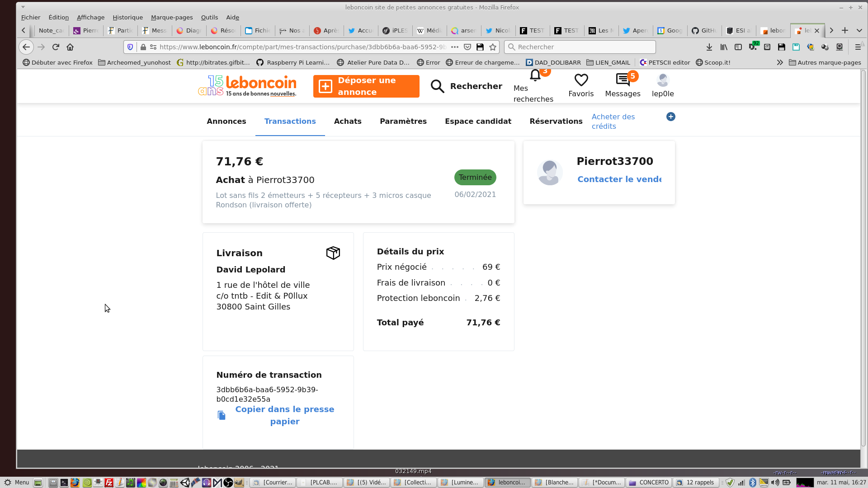Open Mes recherches notification bell
Screen dimensions: 868x488
pyautogui.click(x=535, y=76)
